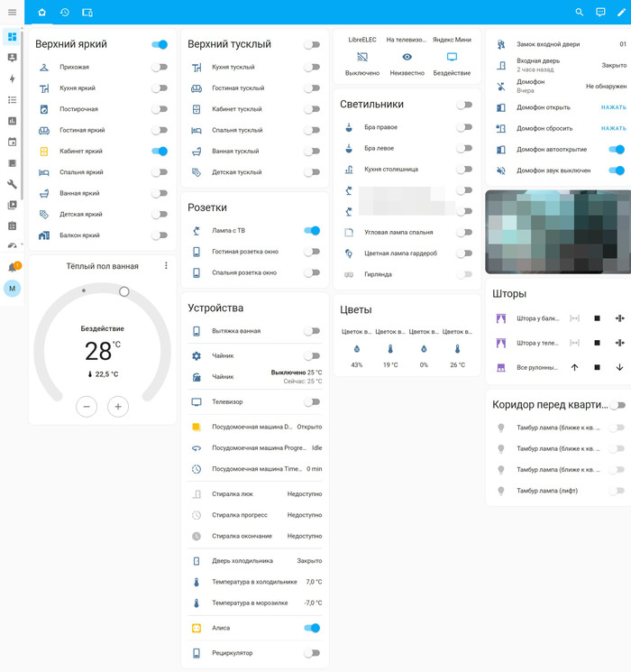The image size is (631, 672).
Task: Open the notifications bell in sidebar
Action: pyautogui.click(x=13, y=267)
